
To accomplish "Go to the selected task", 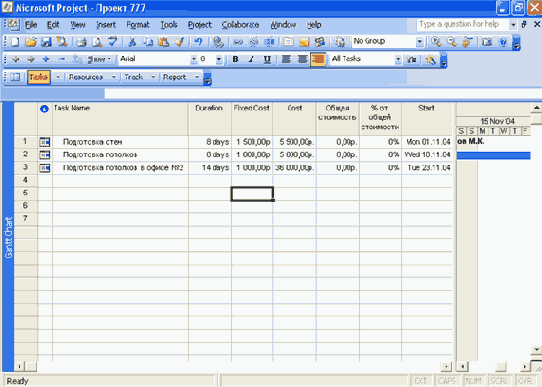I will coord(467,42).
